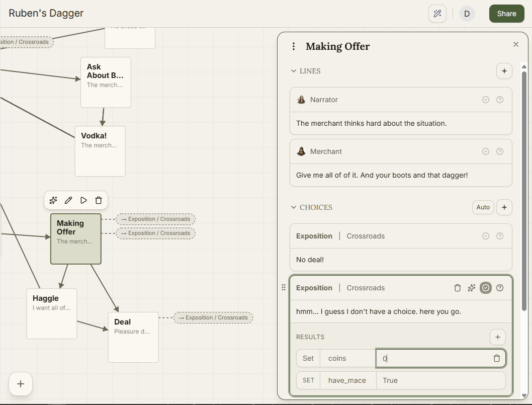The height and width of the screenshot is (405, 532).
Task: Grab the drag handle of selected choice
Action: click(284, 288)
